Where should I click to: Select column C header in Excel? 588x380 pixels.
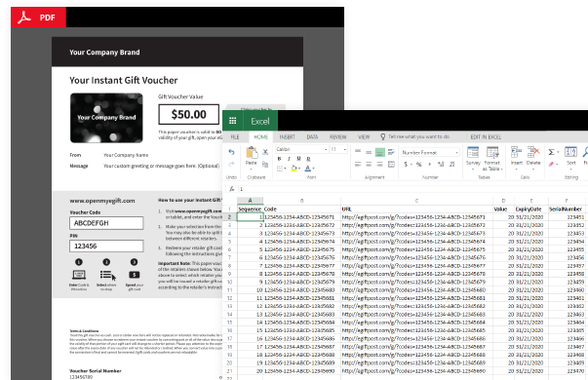click(x=416, y=201)
